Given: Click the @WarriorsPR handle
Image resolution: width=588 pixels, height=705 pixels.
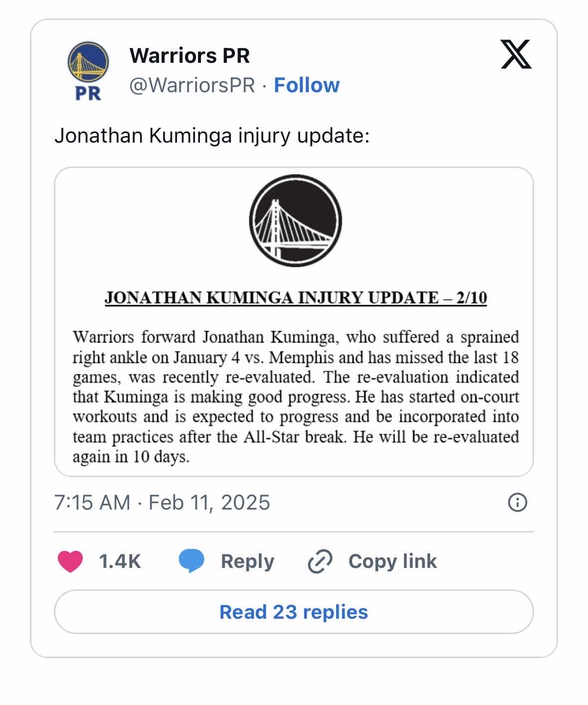Looking at the screenshot, I should (x=192, y=85).
